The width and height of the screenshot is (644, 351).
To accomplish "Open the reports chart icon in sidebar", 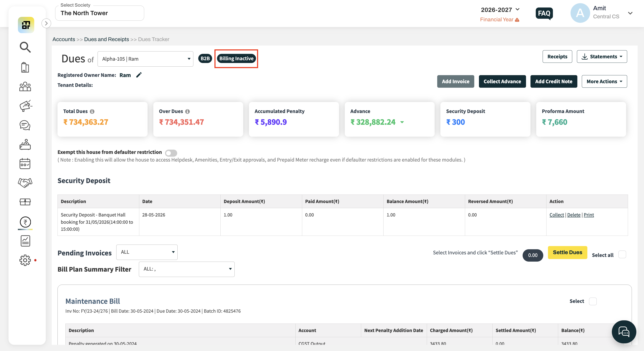I will [25, 241].
